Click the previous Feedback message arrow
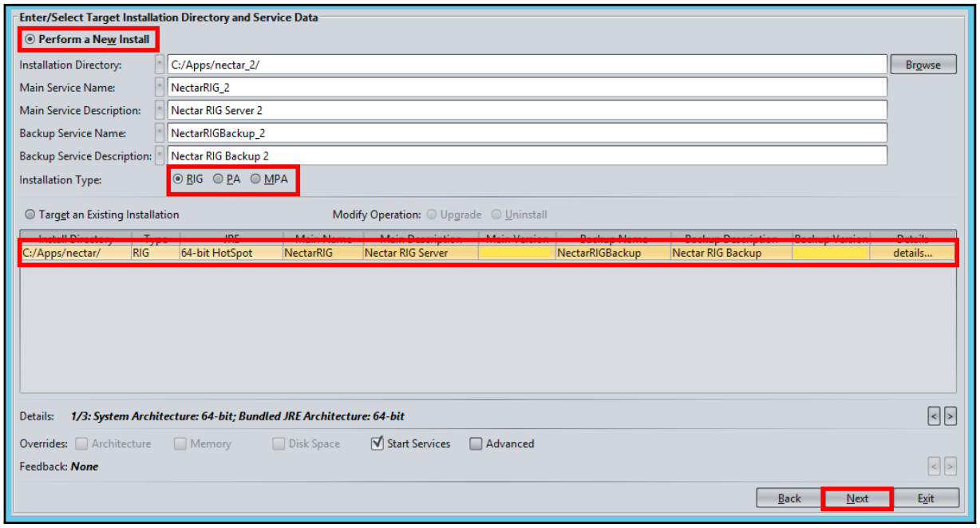Viewport: 980px width, 528px height. [935, 466]
